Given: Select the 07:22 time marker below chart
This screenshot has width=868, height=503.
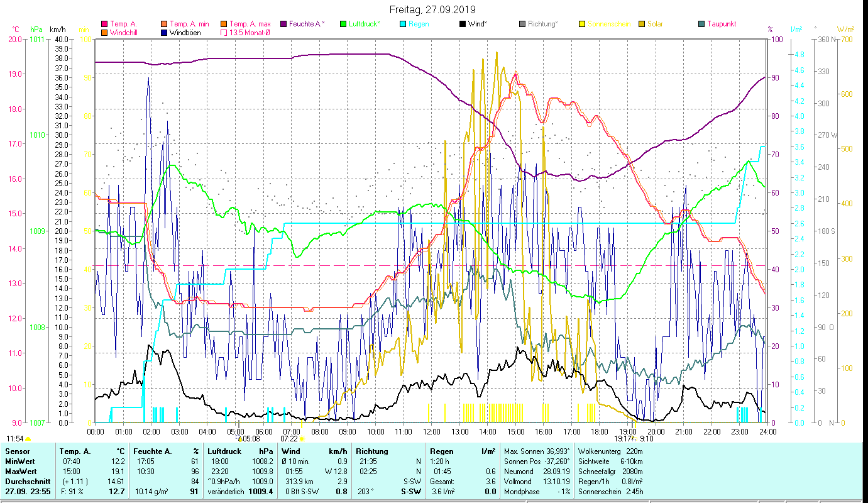Looking at the screenshot, I should coord(289,439).
